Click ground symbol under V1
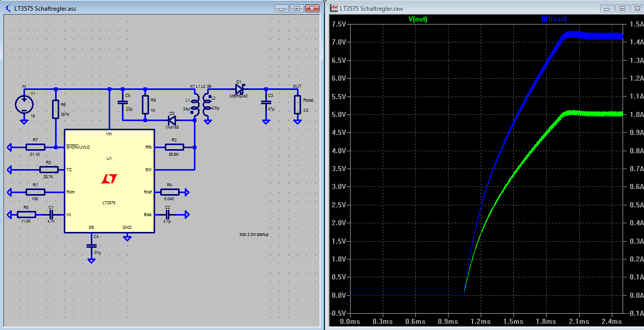 pos(23,122)
